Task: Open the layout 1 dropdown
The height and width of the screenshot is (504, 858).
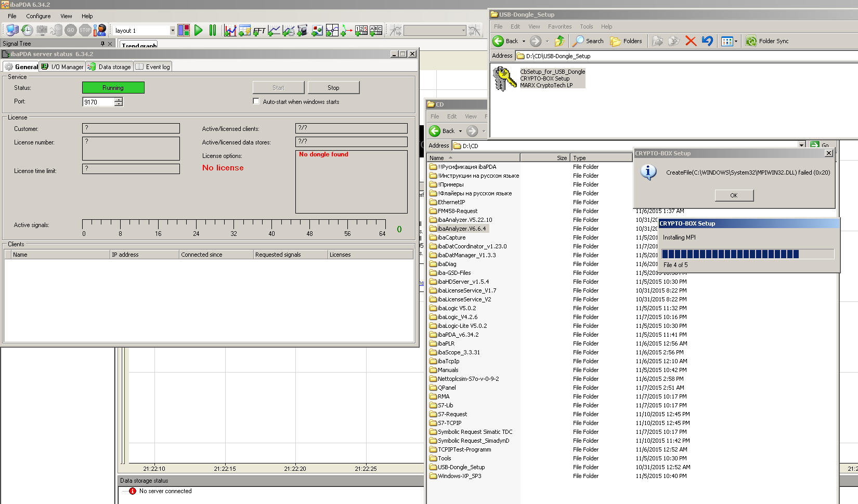Action: pos(173,31)
